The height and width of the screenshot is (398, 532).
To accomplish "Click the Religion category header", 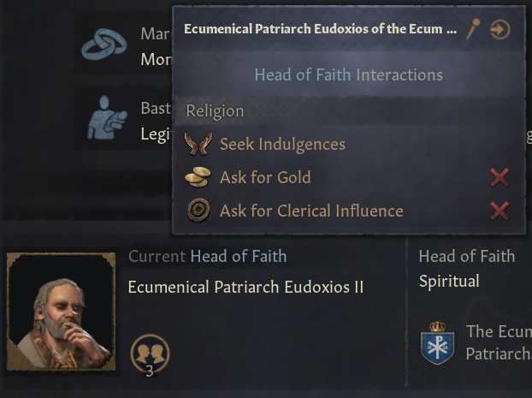I will point(215,110).
